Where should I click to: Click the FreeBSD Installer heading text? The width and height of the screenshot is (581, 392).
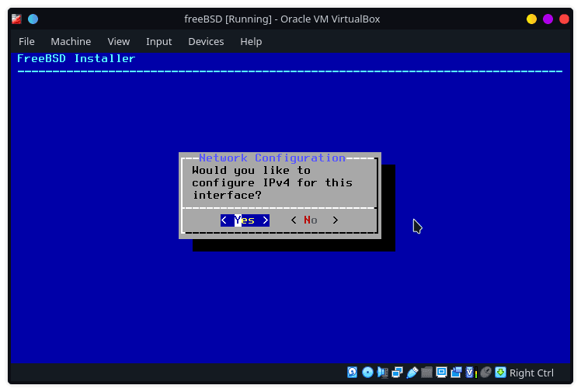pyautogui.click(x=76, y=58)
